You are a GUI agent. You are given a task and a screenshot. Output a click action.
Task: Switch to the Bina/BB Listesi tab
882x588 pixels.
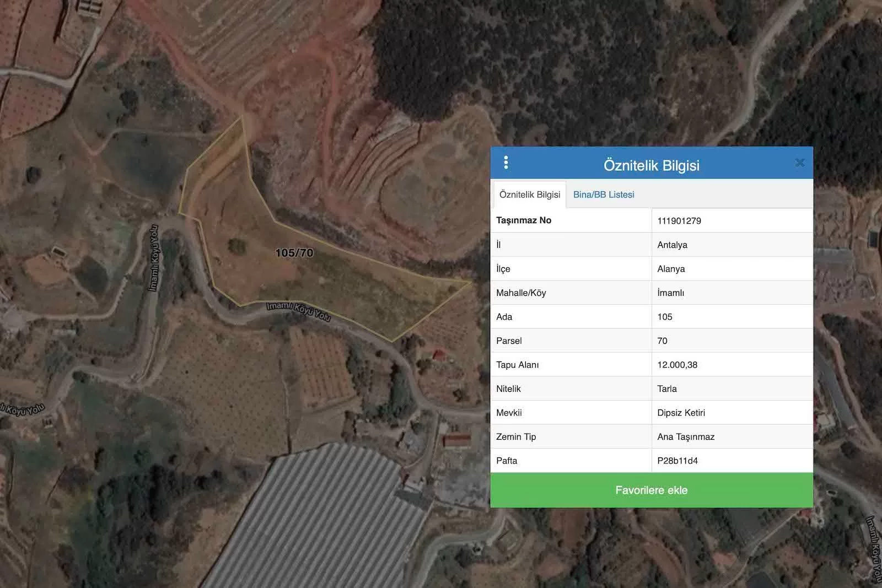tap(604, 195)
